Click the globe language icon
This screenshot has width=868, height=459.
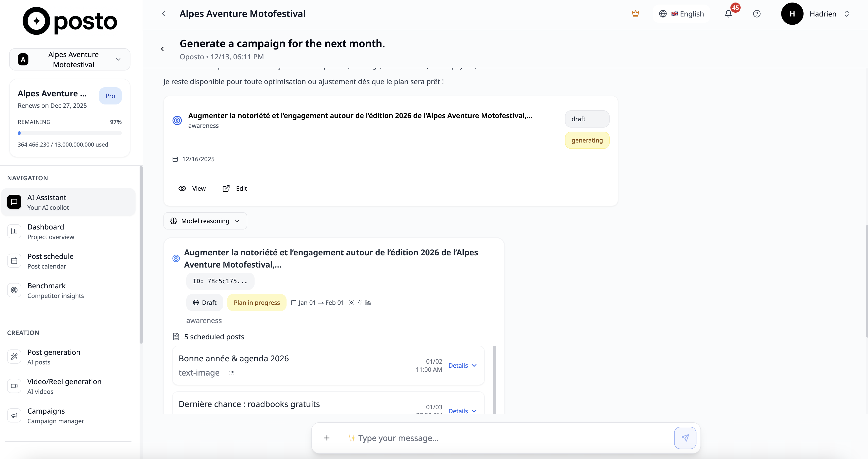point(663,14)
